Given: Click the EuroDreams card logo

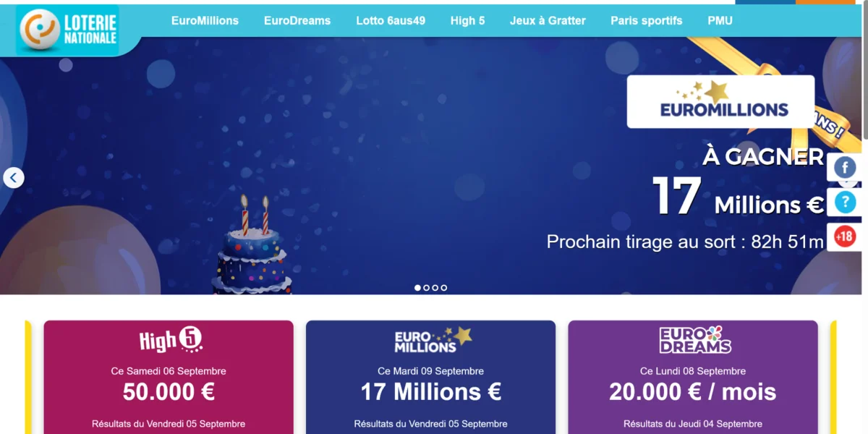Looking at the screenshot, I should 693,339.
